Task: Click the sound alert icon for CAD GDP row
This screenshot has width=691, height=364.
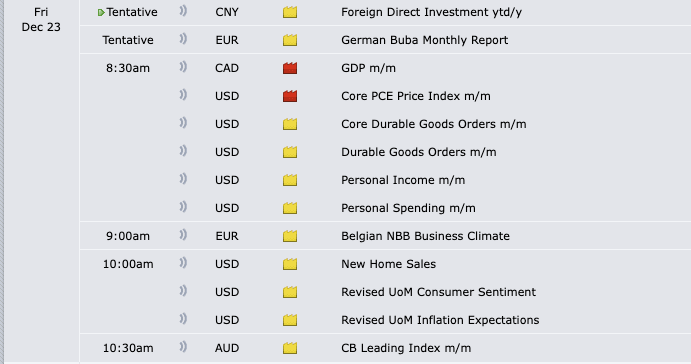Action: point(183,67)
